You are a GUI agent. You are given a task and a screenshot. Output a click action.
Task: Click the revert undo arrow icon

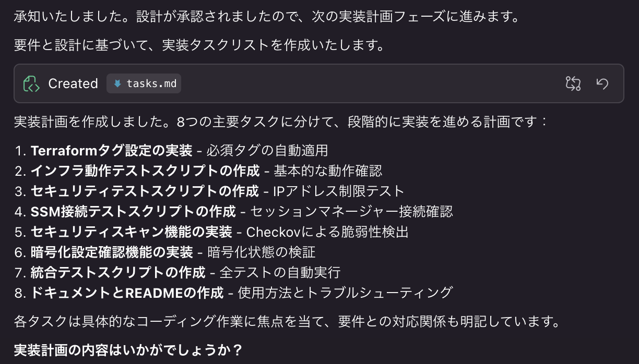pyautogui.click(x=602, y=83)
